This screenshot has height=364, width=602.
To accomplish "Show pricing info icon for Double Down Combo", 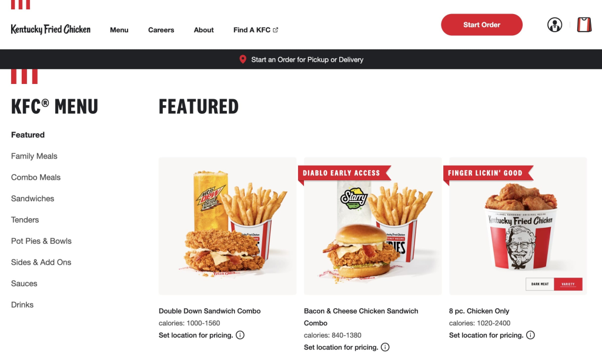I will [240, 335].
